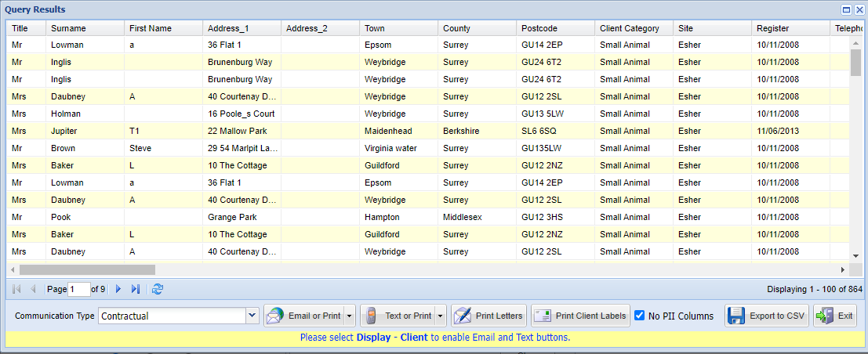The image size is (868, 354).
Task: Click the vertical scrollbar down arrow
Action: click(x=855, y=255)
